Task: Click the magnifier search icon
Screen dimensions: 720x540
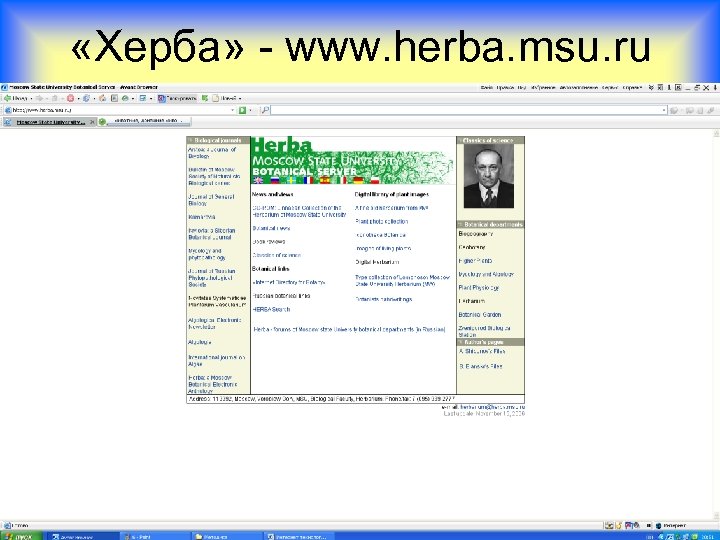Action: coord(265,110)
